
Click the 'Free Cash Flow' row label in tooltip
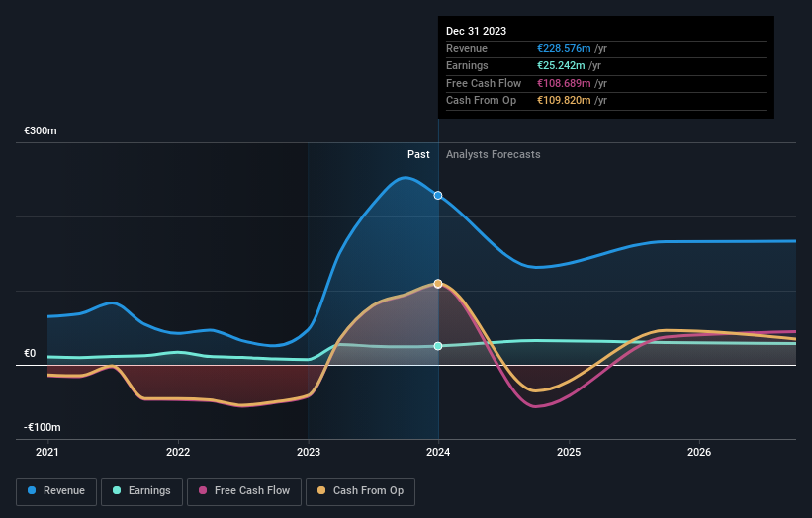[484, 83]
